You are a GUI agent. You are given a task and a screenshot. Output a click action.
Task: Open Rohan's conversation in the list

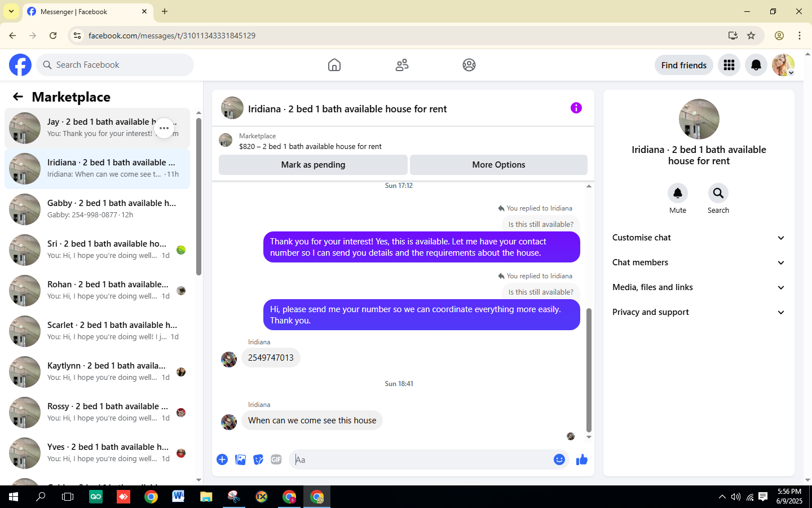pos(97,291)
